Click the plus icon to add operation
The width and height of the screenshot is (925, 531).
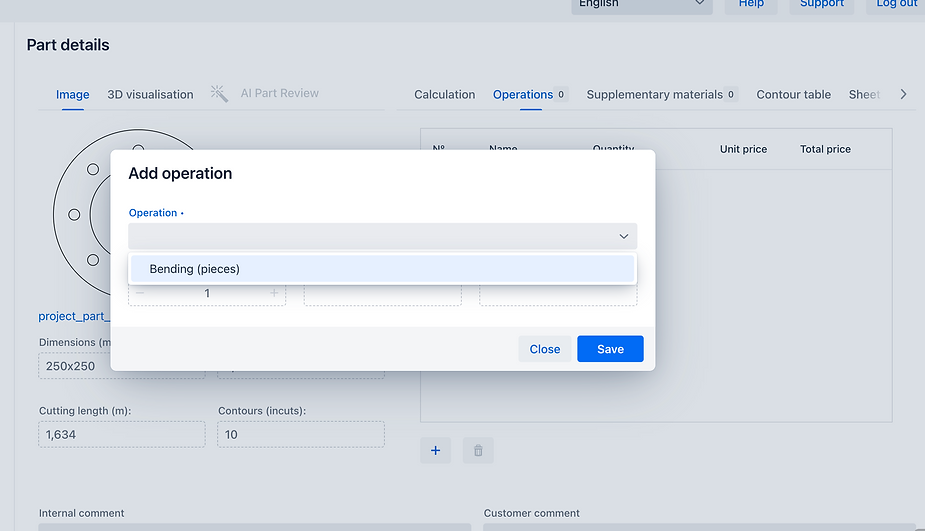point(435,451)
